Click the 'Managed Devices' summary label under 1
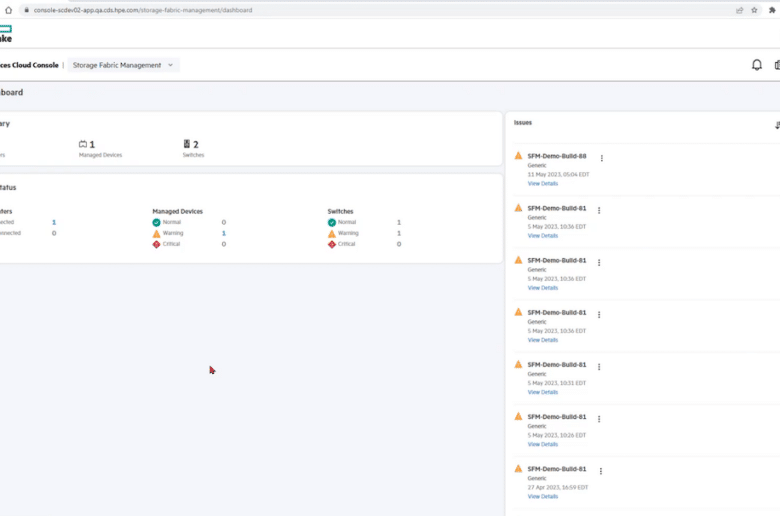Viewport: 780px width, 516px height. (100, 155)
